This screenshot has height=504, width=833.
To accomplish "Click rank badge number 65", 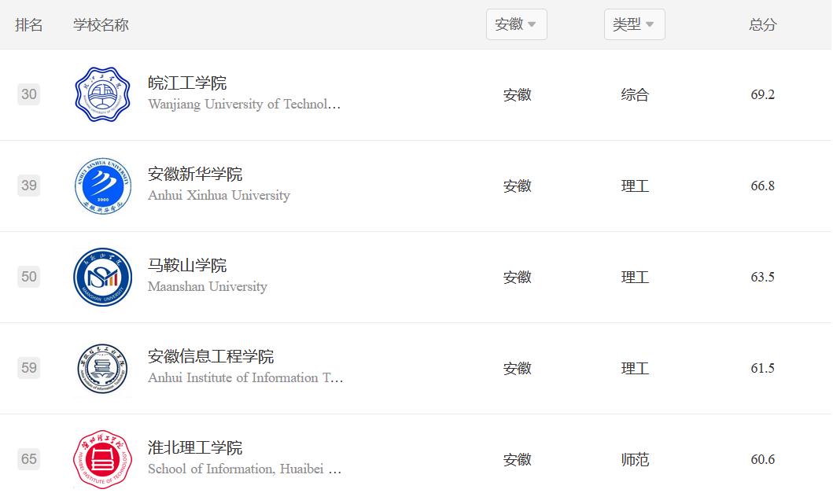I will [29, 459].
